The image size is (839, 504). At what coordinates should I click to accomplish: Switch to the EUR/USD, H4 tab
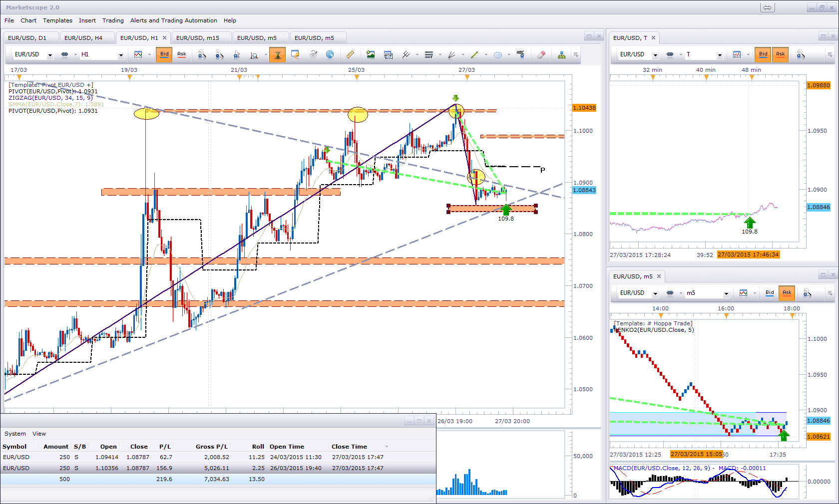(x=83, y=38)
